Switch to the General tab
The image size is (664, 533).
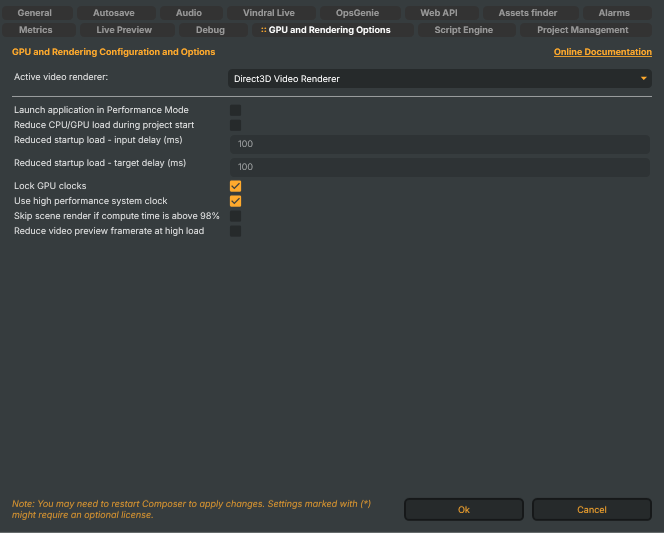click(x=37, y=13)
